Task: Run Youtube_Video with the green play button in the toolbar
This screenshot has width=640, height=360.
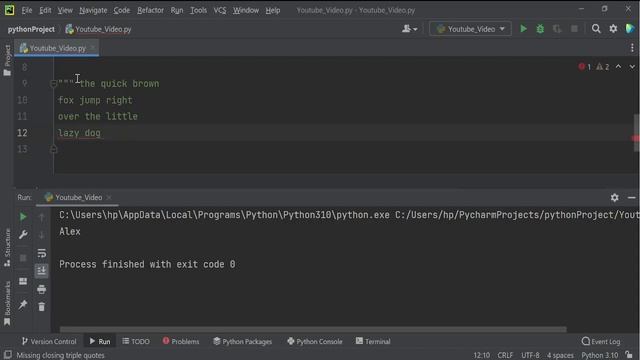Action: (x=523, y=29)
